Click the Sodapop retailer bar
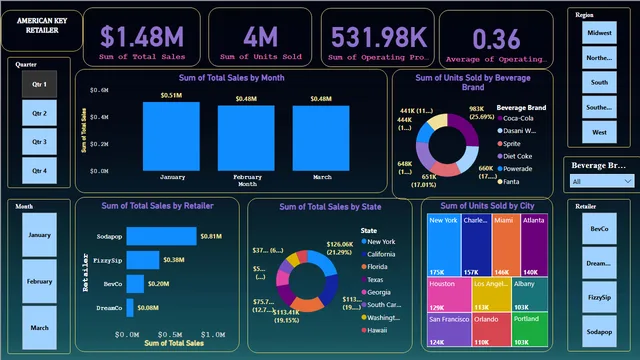The height and width of the screenshot is (360, 640). (161, 236)
